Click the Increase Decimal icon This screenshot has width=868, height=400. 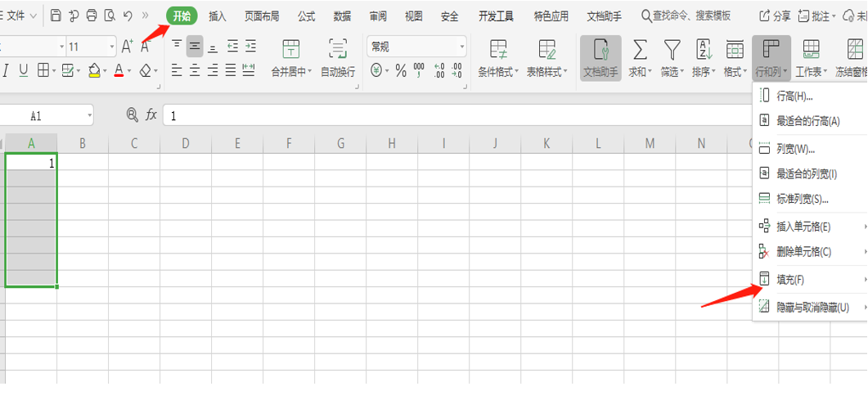pos(439,70)
